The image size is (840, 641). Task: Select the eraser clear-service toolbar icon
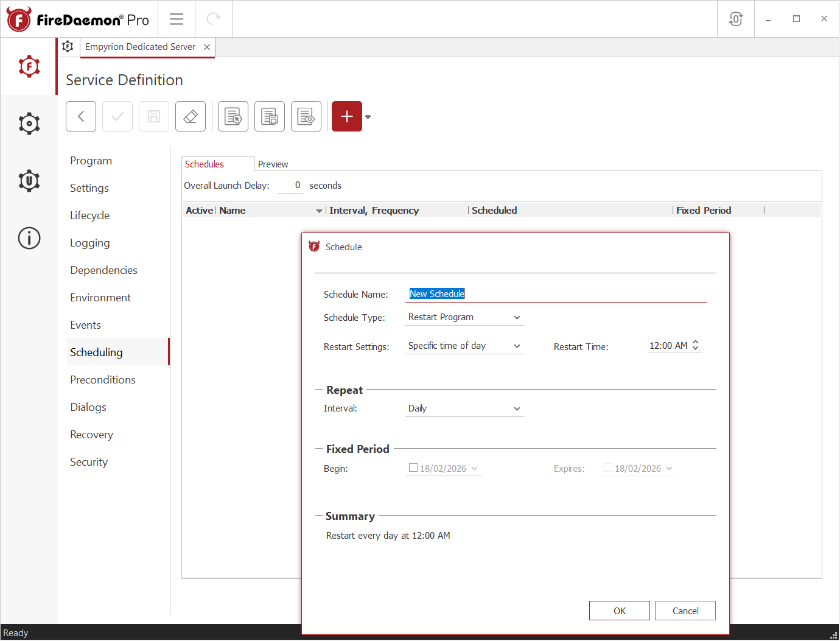point(190,116)
